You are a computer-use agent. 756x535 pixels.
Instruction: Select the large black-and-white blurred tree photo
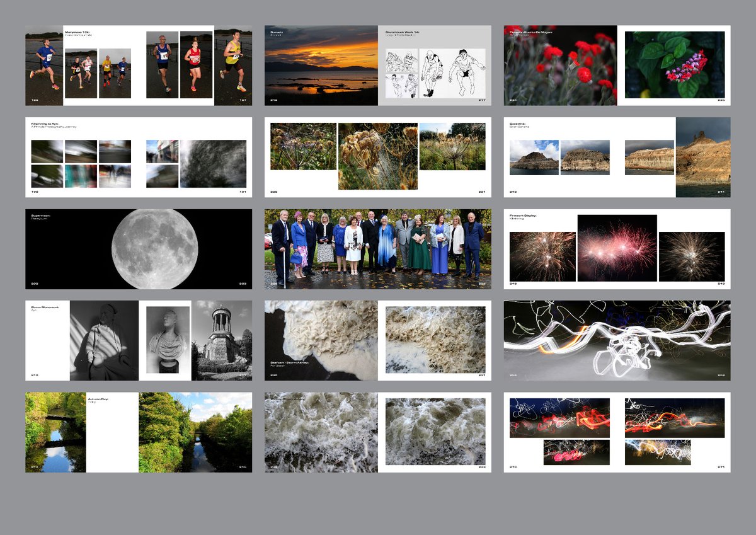point(213,164)
